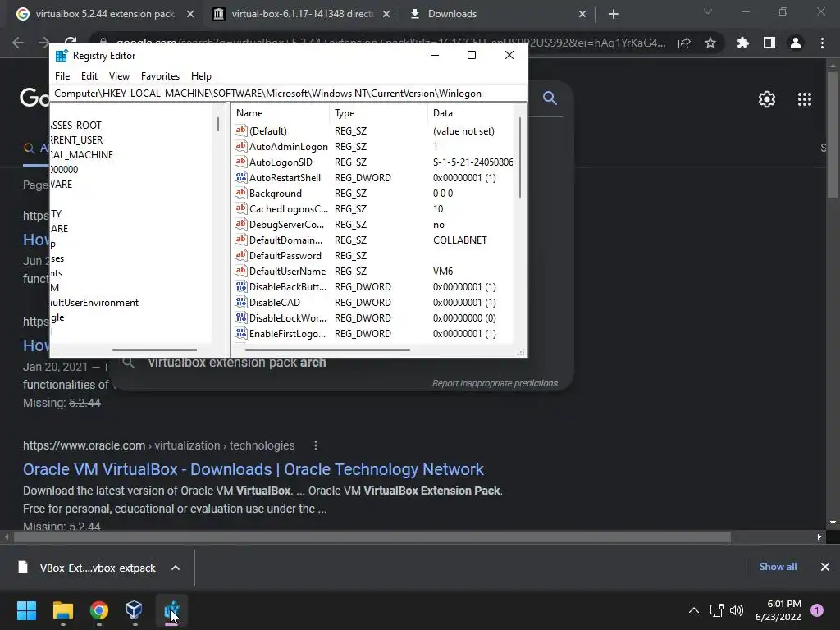Click Chrome's back arrow
The image size is (840, 630).
[x=18, y=43]
